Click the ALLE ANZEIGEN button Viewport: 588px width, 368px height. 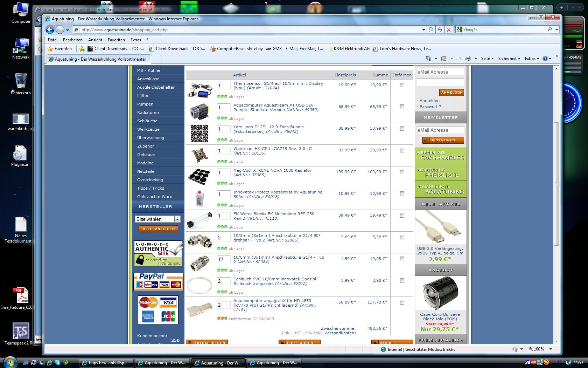tap(158, 229)
